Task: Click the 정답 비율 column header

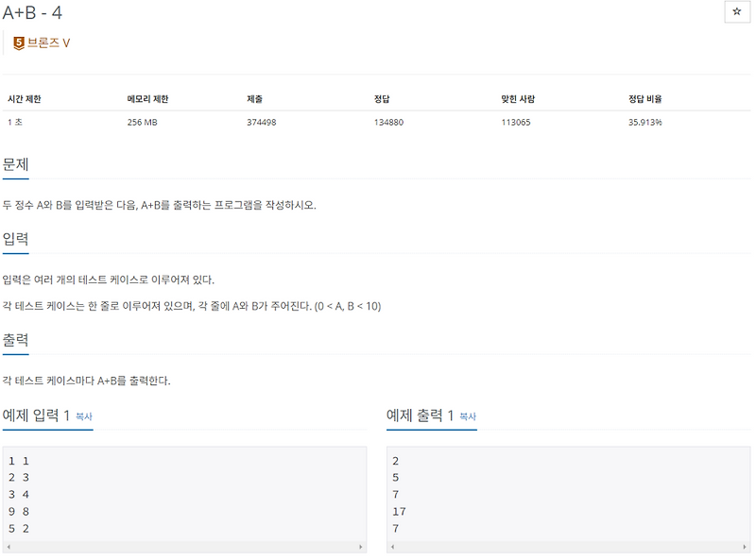Action: pyautogui.click(x=646, y=98)
